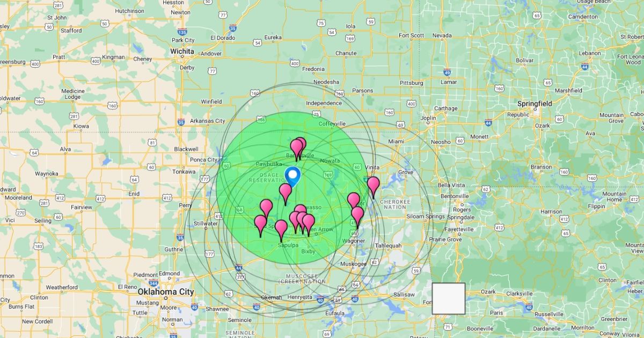Select the pink pin southeast of Vinita
Viewport: 644px width, 338px height.
point(373,187)
